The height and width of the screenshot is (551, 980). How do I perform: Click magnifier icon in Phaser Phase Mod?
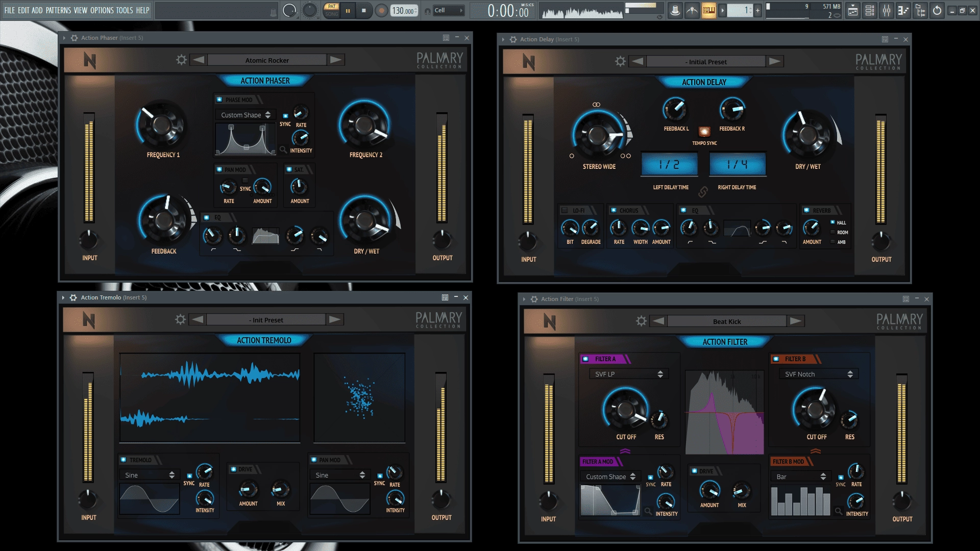pyautogui.click(x=283, y=150)
